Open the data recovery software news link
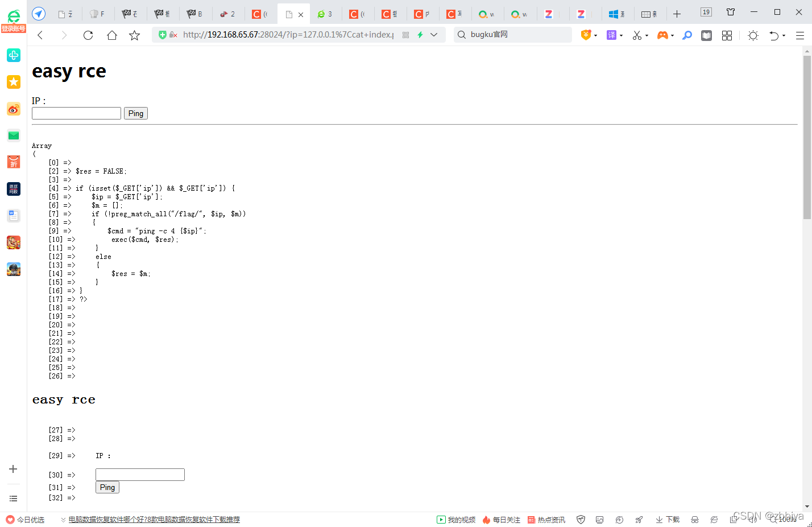 pyautogui.click(x=154, y=520)
